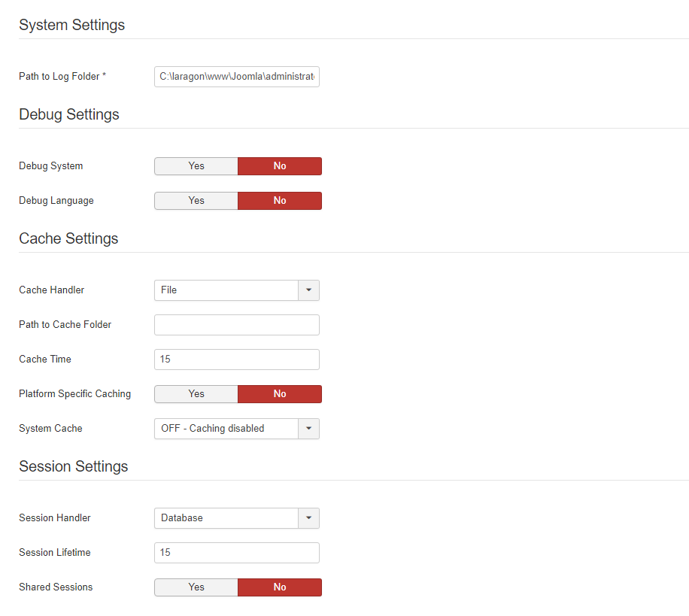This screenshot has height=616, width=689.
Task: Click the Cache Time input field
Action: pos(237,360)
